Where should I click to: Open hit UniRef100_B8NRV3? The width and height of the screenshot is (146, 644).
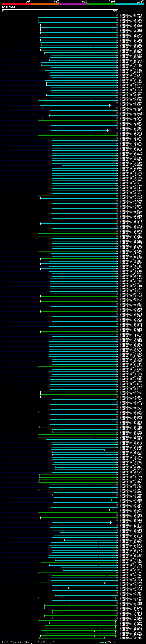(131, 349)
